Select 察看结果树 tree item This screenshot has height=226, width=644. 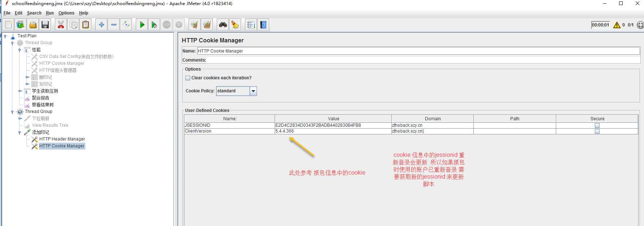43,105
